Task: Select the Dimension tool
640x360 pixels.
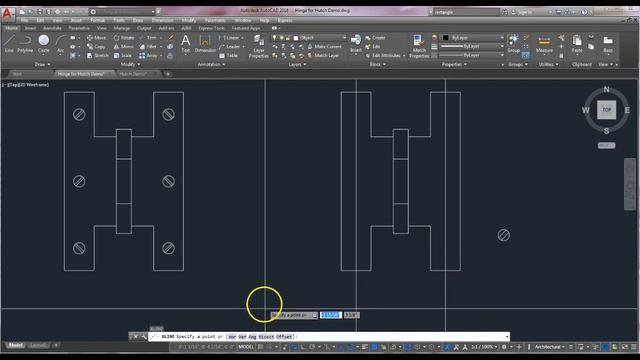Action: tap(205, 44)
